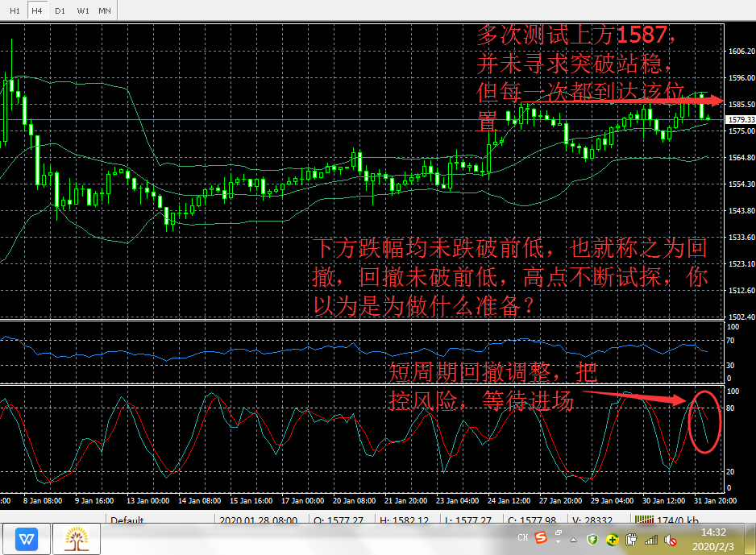Click '31 Jan 20:00' on the time axis

715,500
